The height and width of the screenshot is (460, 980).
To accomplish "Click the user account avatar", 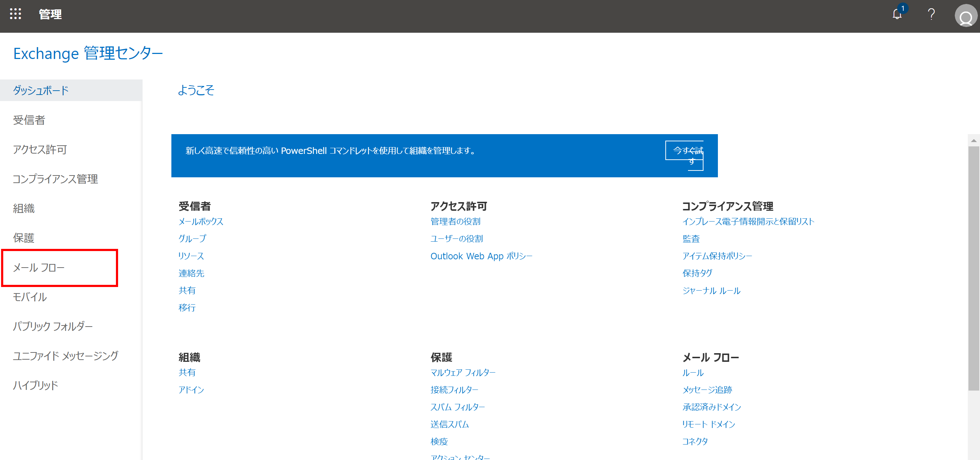I will tap(966, 16).
